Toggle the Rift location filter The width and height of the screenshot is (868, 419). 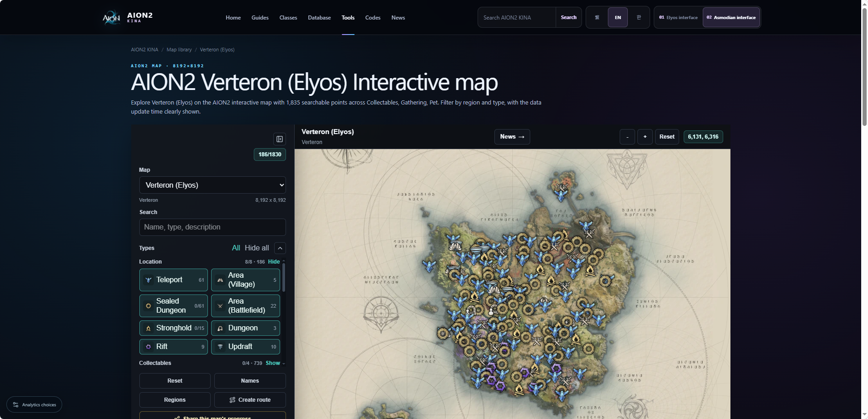173,347
